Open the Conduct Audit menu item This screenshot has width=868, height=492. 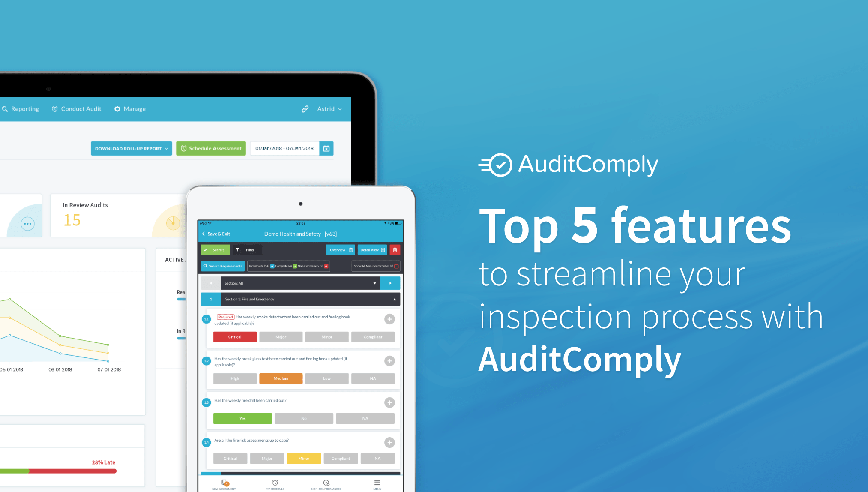[79, 109]
